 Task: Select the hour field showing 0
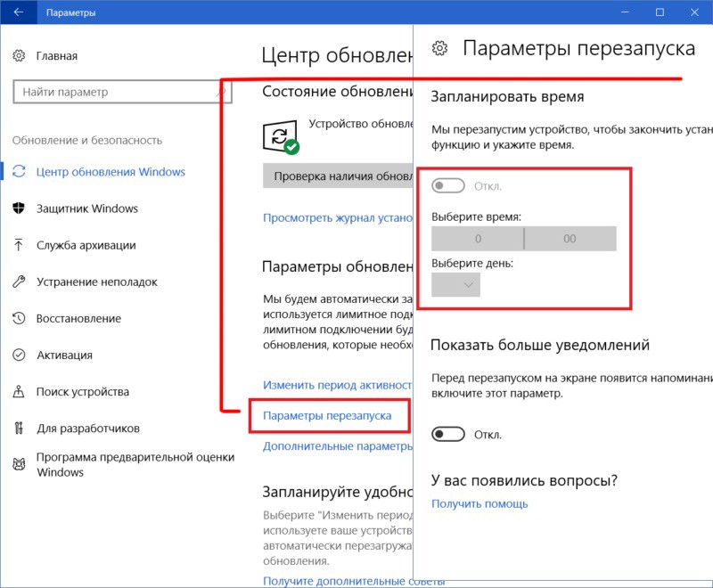tap(478, 239)
